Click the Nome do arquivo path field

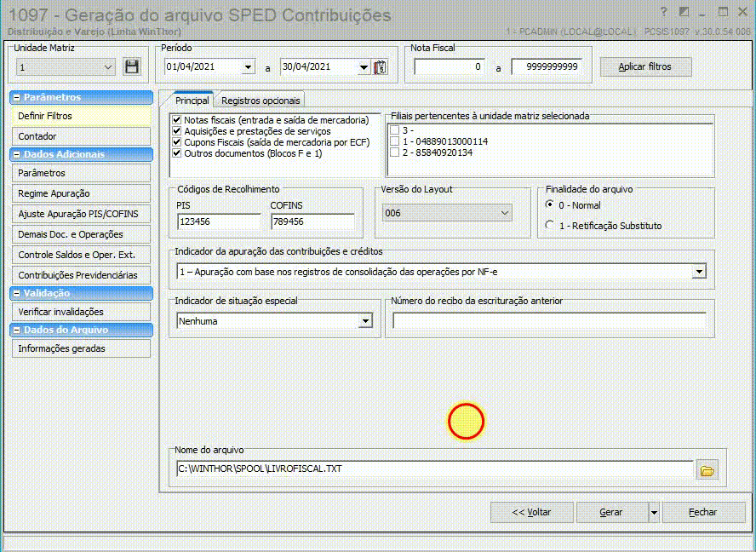click(435, 469)
